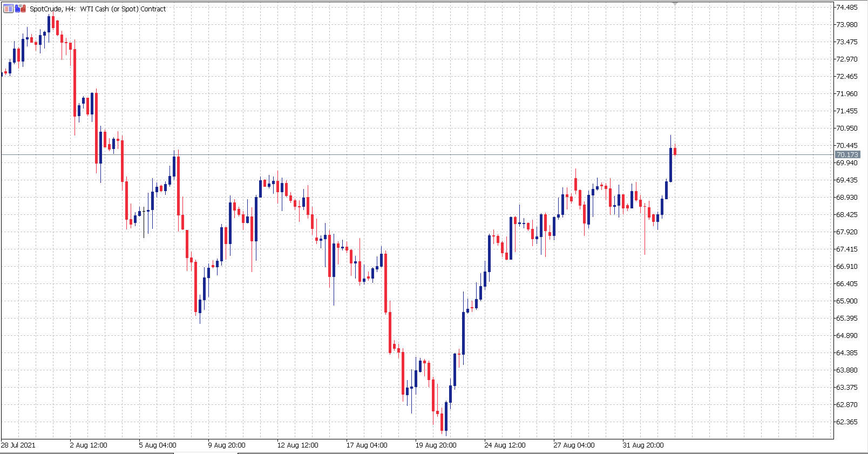Image resolution: width=868 pixels, height=454 pixels.
Task: Click the 65.900 price axis value
Action: 846,301
